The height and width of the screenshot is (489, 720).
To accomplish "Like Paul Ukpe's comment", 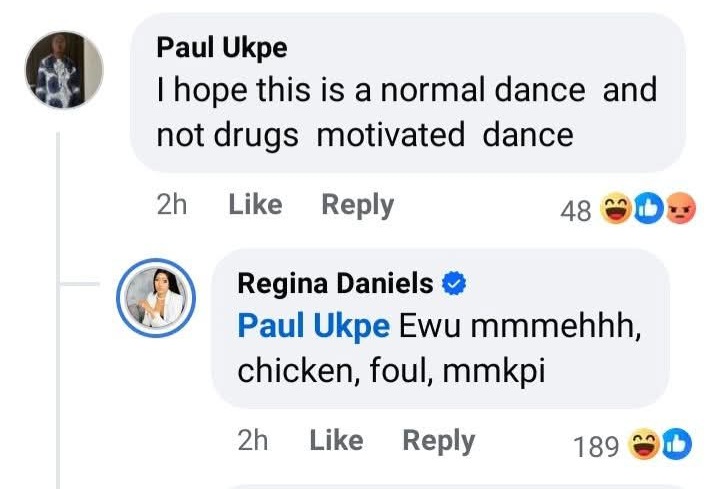I will coord(255,205).
